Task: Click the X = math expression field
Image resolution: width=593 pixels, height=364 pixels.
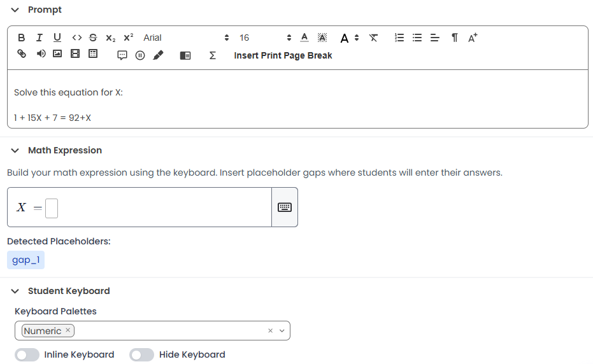Action: [139, 207]
